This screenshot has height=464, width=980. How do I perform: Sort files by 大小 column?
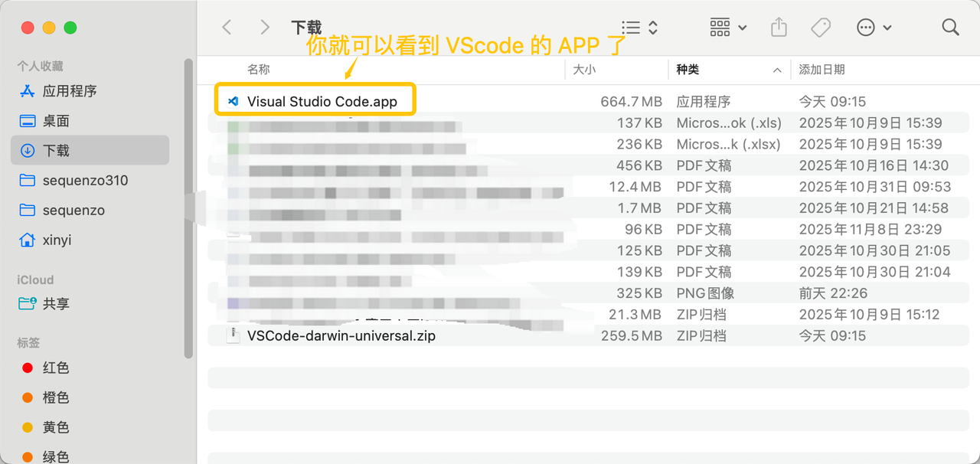[584, 70]
